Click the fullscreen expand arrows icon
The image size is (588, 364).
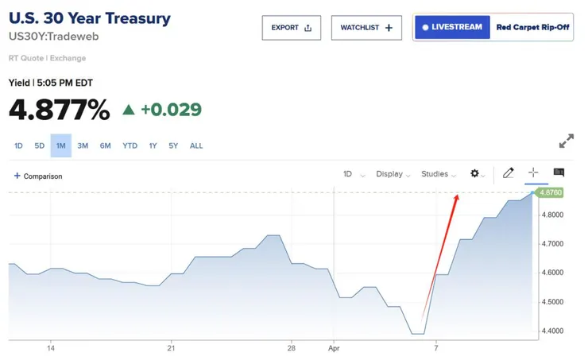click(567, 141)
